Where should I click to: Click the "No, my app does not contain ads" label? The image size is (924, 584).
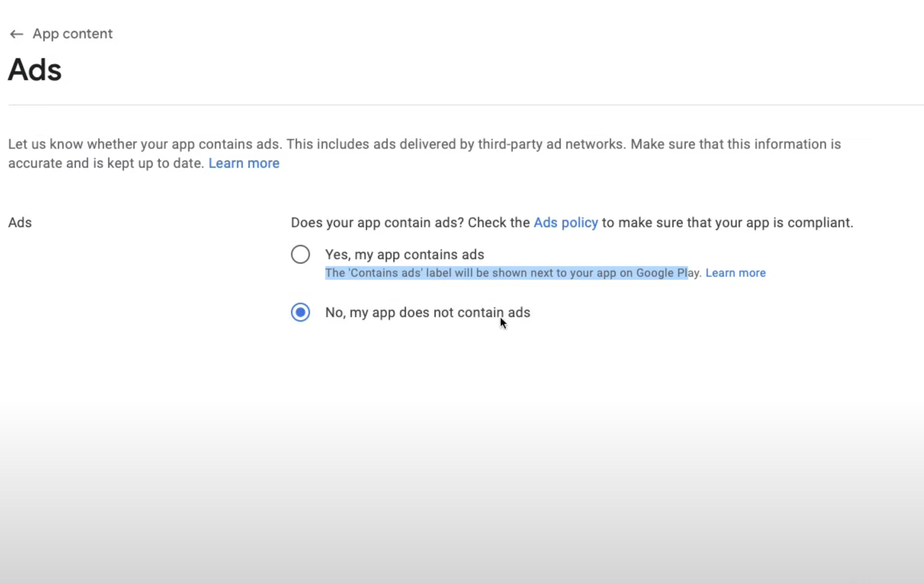pyautogui.click(x=427, y=312)
